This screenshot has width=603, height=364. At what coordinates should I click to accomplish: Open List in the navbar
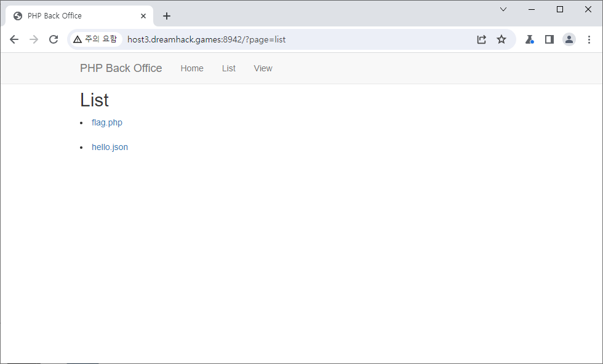tap(229, 68)
